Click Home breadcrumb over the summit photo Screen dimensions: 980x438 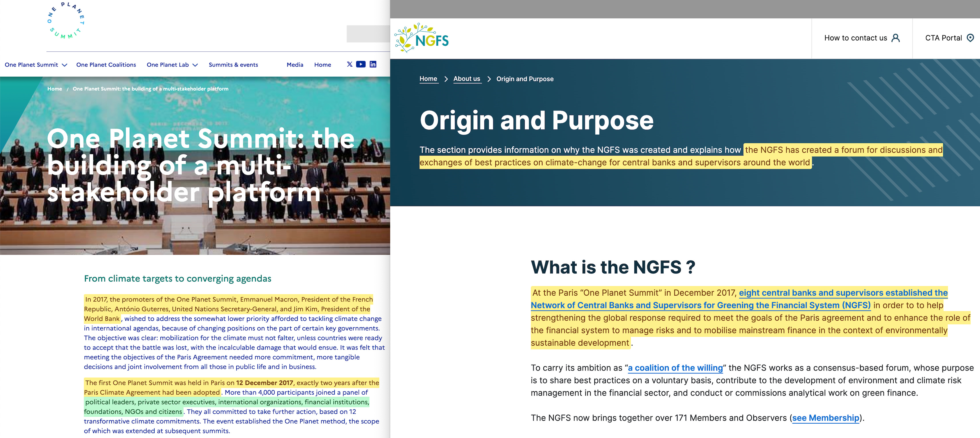point(55,89)
